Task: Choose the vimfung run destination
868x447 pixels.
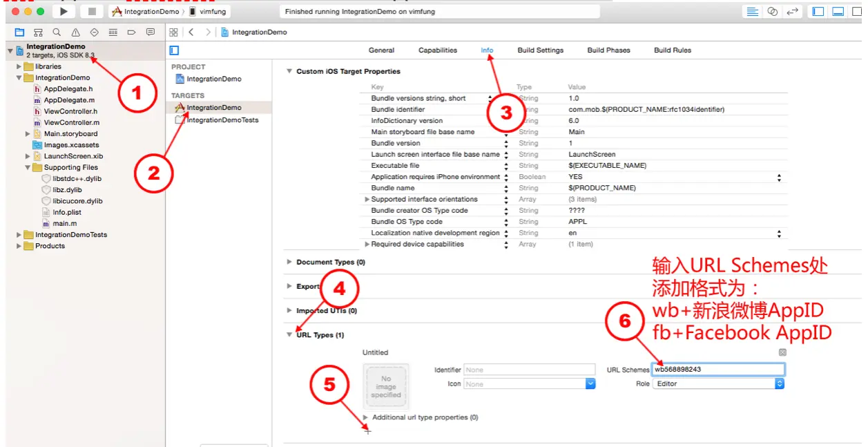Action: tap(208, 12)
